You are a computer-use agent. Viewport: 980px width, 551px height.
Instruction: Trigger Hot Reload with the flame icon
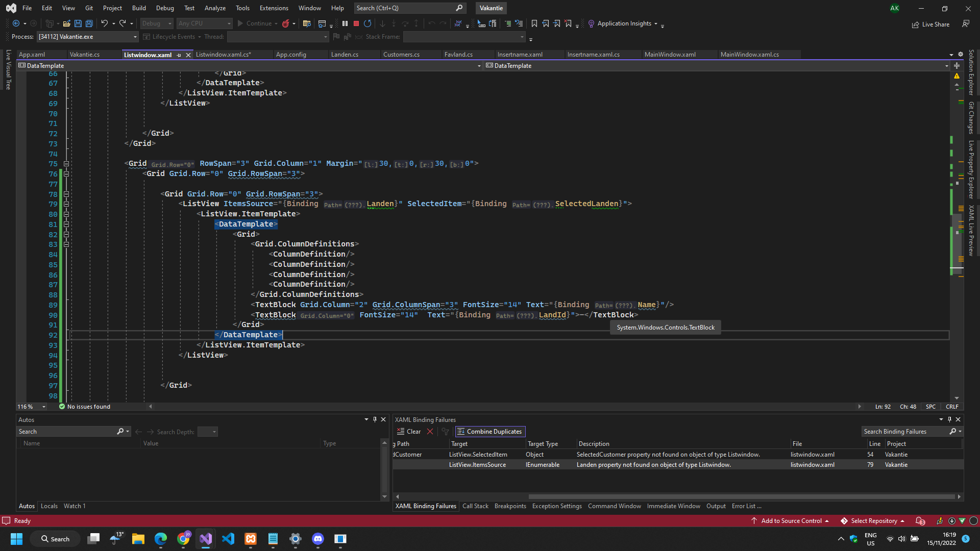(286, 23)
